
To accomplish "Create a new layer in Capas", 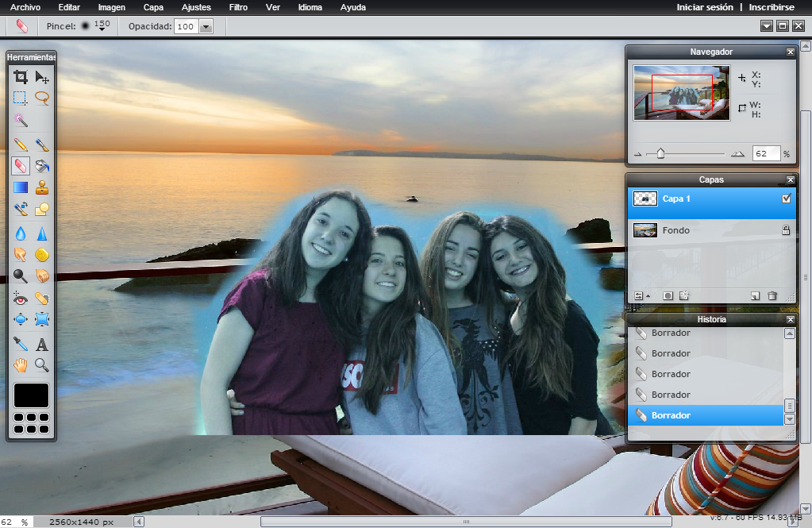I will point(755,296).
